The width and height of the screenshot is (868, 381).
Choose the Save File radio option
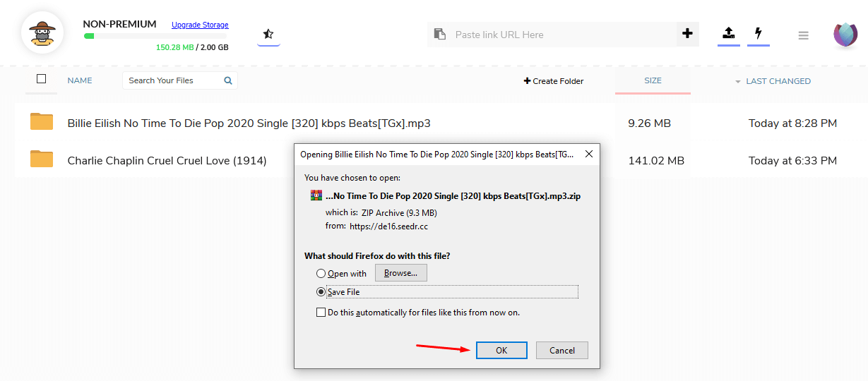pyautogui.click(x=321, y=292)
